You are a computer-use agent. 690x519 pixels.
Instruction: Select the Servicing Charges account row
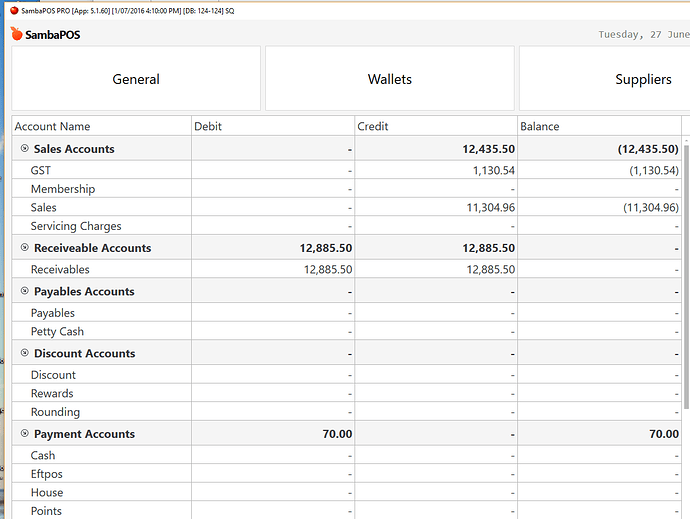346,225
